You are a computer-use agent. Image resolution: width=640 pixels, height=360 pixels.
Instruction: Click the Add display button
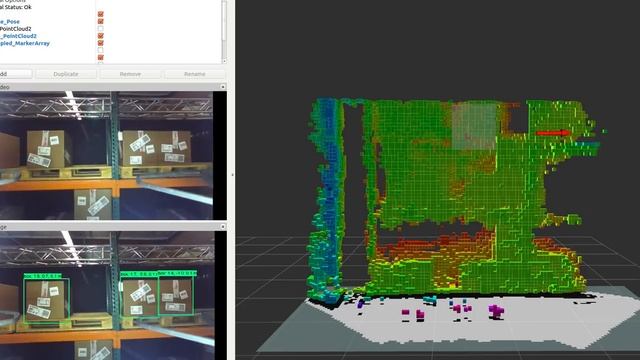coord(15,74)
